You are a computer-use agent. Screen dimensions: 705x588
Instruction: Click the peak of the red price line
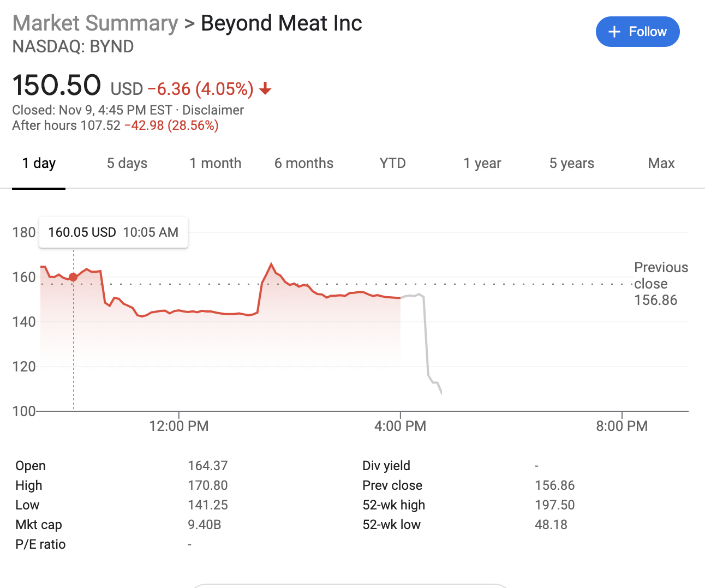(271, 264)
